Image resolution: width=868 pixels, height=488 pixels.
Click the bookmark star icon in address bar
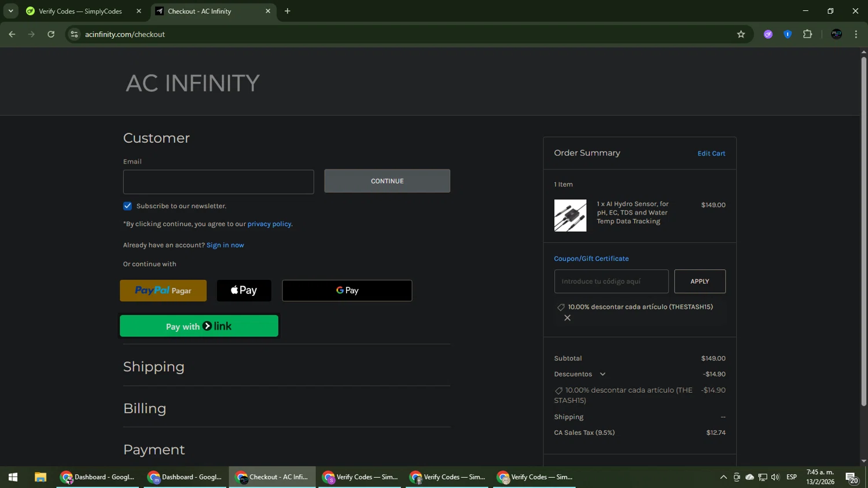[741, 34]
